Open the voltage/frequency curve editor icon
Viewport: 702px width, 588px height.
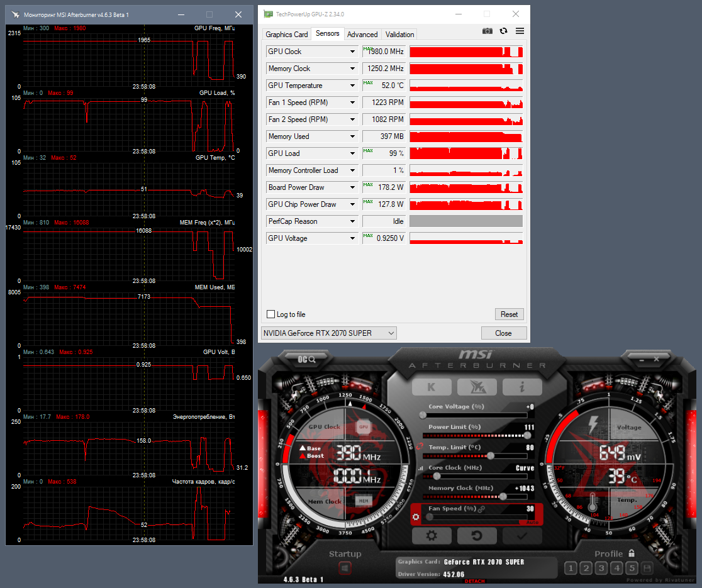pos(420,469)
